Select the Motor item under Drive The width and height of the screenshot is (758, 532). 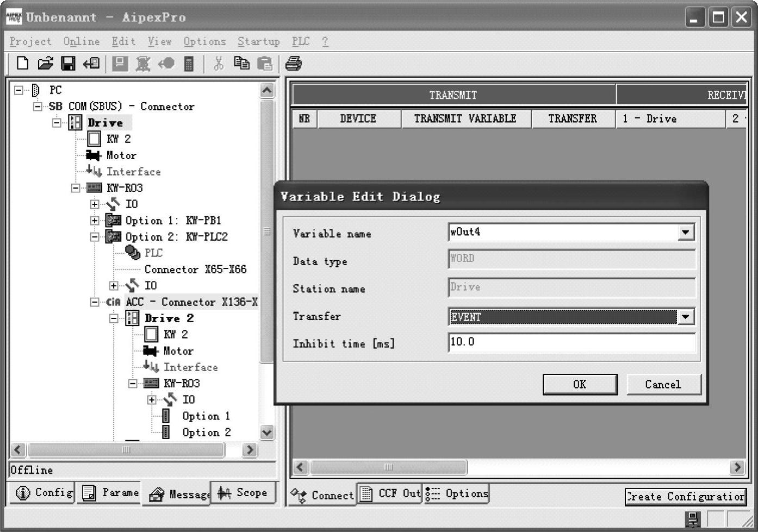(121, 155)
